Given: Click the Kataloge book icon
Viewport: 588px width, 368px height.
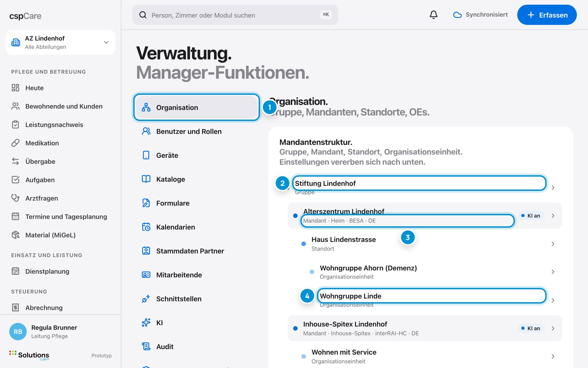Looking at the screenshot, I should click(x=146, y=179).
